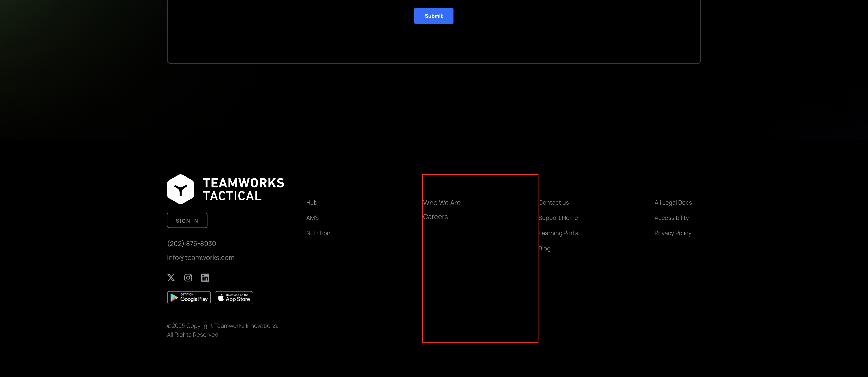Screen dimensions: 868x377
Task: Click the Accessibility footer link
Action: coord(671,218)
